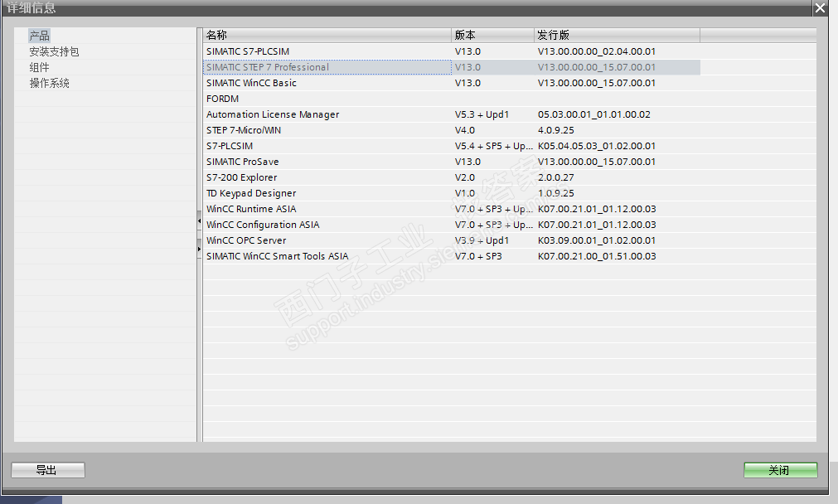
Task: Click release K03.09.00.01_01.02.00.01 cell
Action: pos(597,240)
